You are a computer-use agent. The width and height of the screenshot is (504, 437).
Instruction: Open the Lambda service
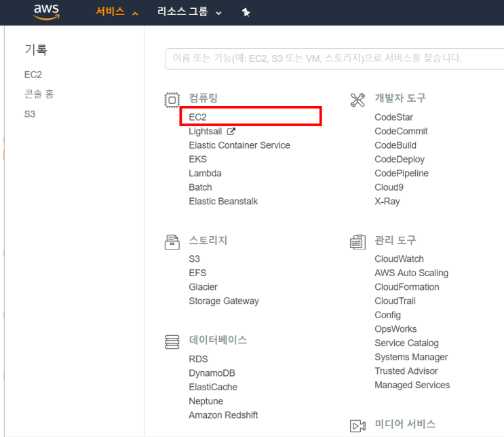click(x=205, y=173)
